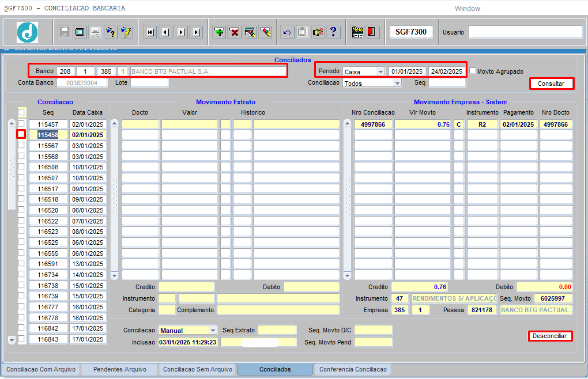Click Movimento Empresa scroll-up arrow
This screenshot has width=588, height=379.
(347, 123)
